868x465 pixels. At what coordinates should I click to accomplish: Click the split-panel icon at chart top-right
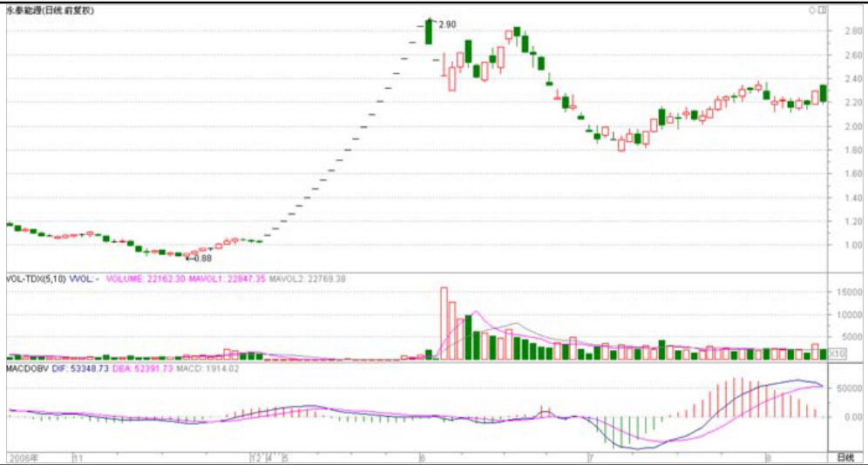pos(821,10)
